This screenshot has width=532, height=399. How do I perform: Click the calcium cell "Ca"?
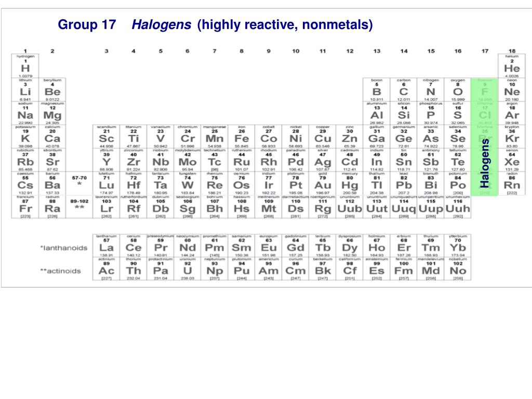[x=52, y=137]
